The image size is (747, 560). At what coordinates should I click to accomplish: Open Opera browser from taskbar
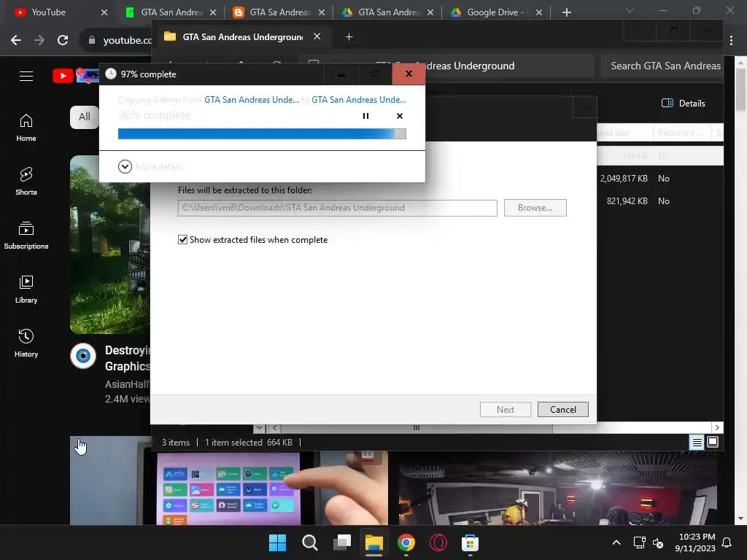coord(438,542)
